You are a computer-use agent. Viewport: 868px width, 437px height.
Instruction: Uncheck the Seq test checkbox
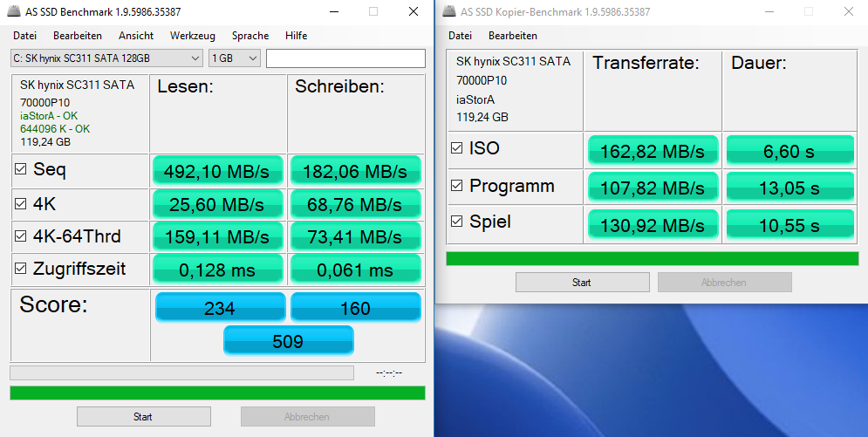[x=21, y=170]
